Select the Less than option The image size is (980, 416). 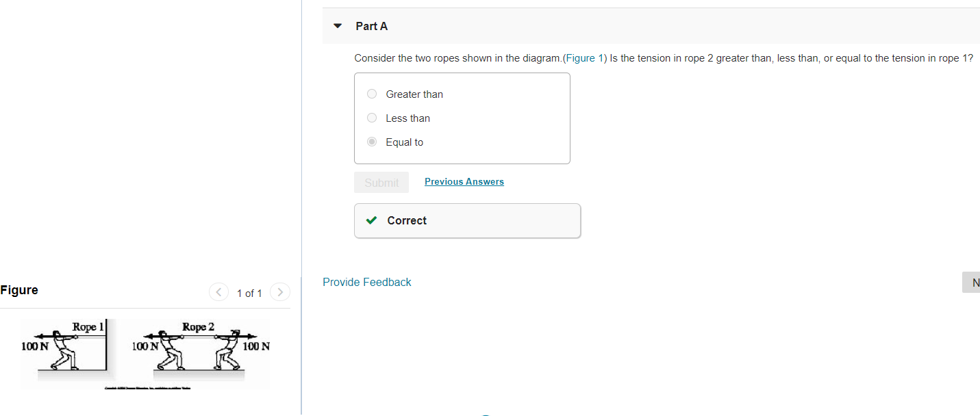click(371, 118)
